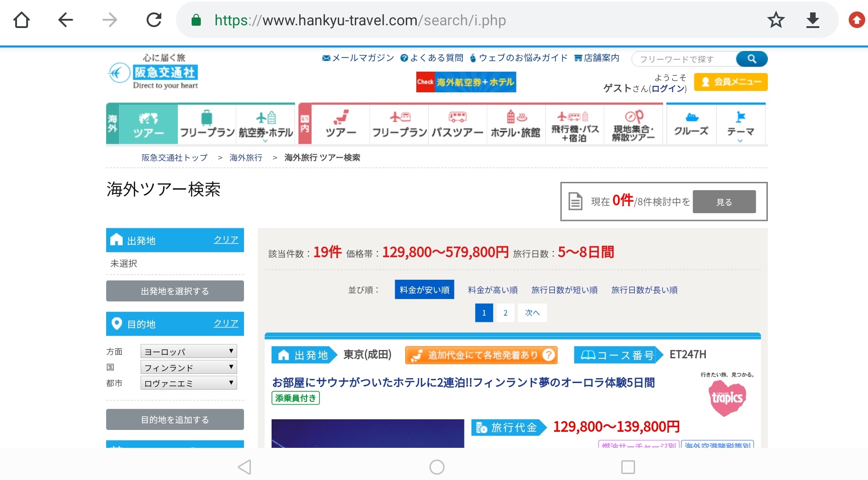Go to results page 2
Screen dimensions: 868x480
pos(505,313)
